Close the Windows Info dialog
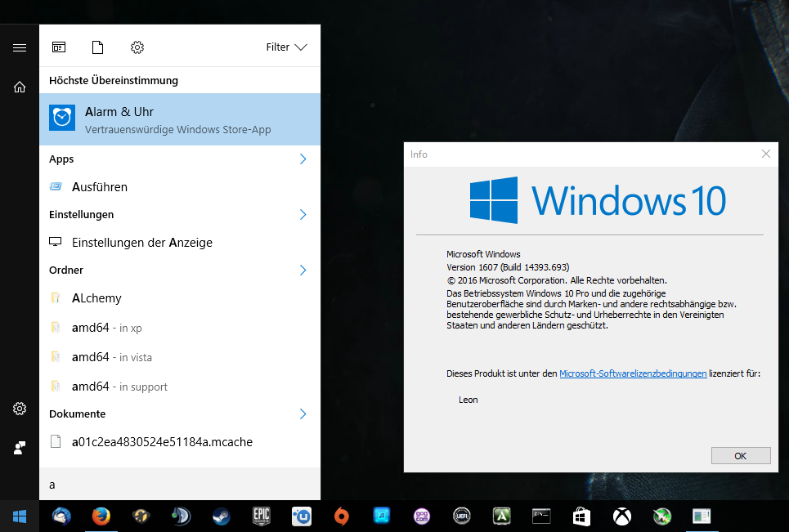The image size is (789, 532). pos(766,154)
